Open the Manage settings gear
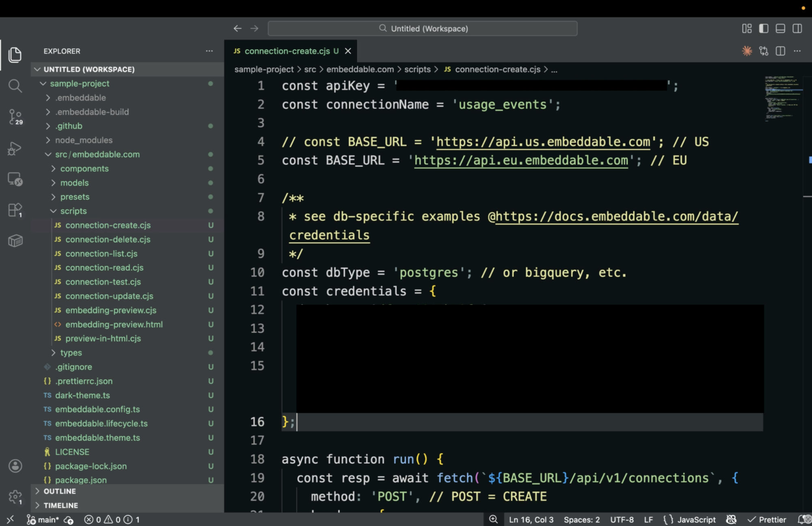The height and width of the screenshot is (526, 812). 15,497
